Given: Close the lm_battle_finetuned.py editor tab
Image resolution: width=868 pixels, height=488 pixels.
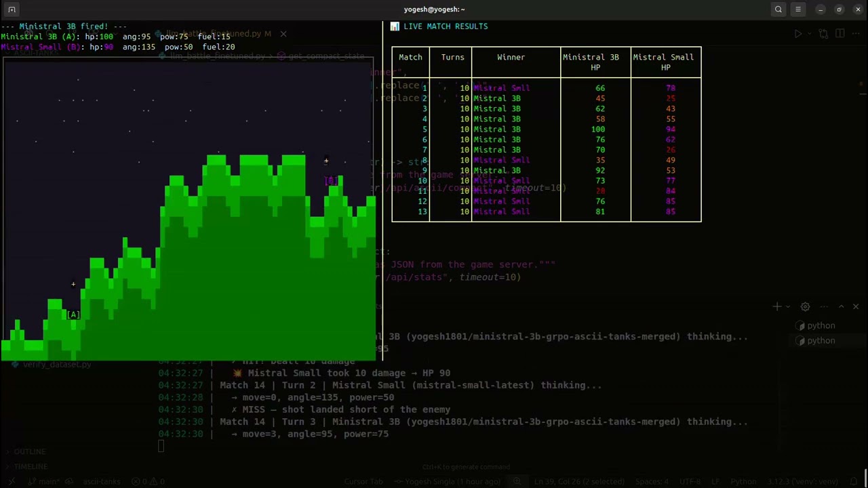Looking at the screenshot, I should pyautogui.click(x=283, y=33).
